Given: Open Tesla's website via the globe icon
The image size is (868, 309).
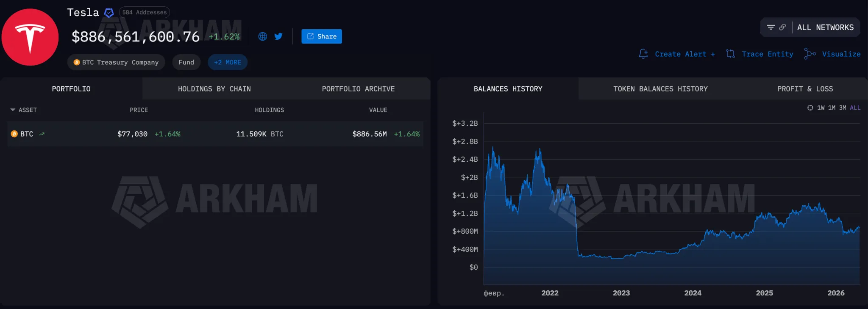Looking at the screenshot, I should point(263,36).
